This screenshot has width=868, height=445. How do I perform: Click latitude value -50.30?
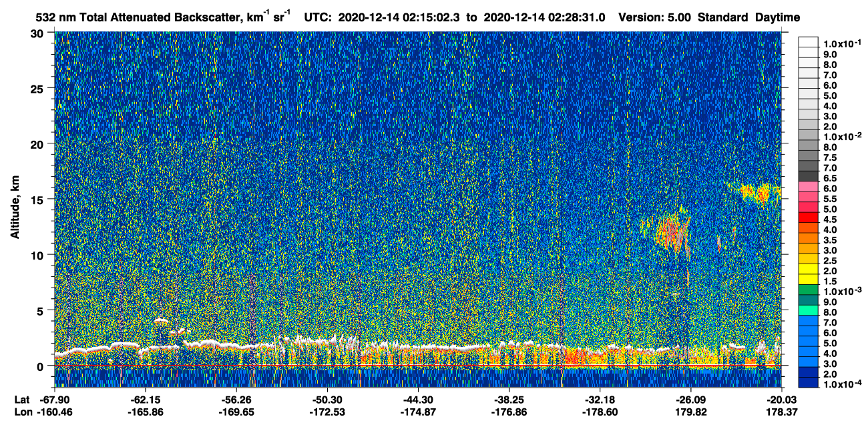coord(327,400)
